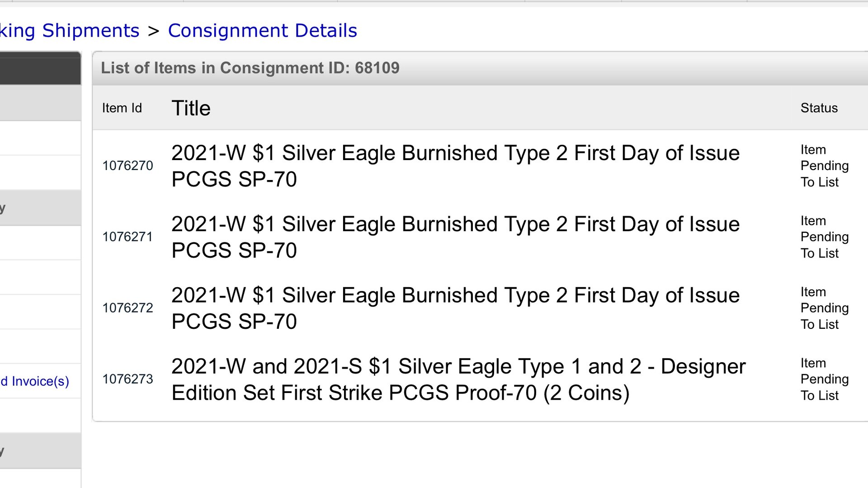Screen dimensions: 868x488
Task: Click the status of item 1076273
Action: coord(824,379)
